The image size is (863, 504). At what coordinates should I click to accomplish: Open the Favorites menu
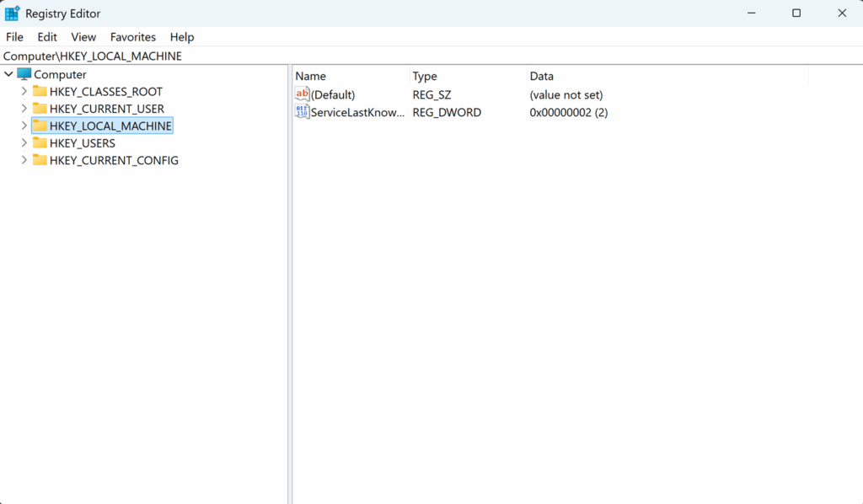tap(133, 37)
